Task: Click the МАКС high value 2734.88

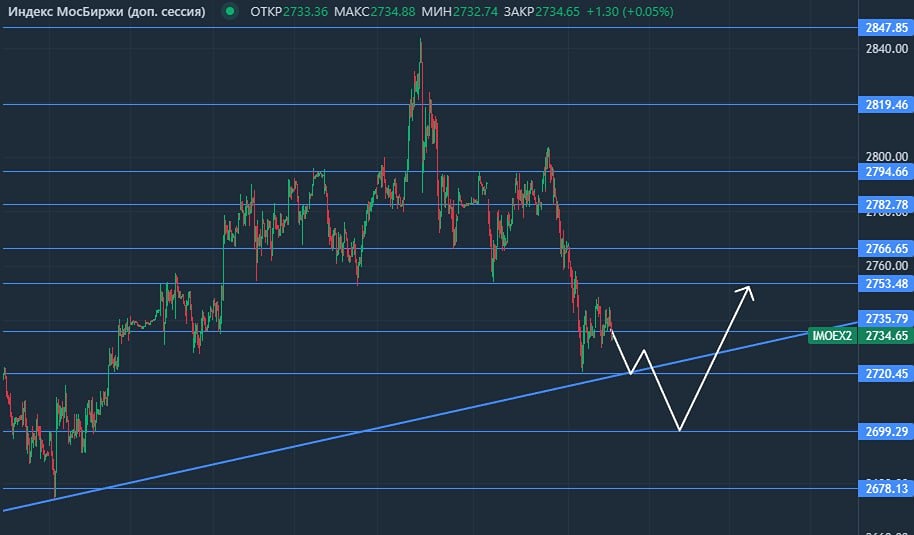Action: pyautogui.click(x=393, y=12)
